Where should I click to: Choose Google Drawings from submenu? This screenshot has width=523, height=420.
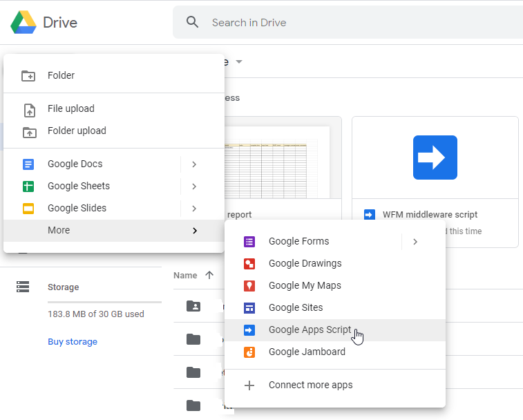pyautogui.click(x=335, y=264)
